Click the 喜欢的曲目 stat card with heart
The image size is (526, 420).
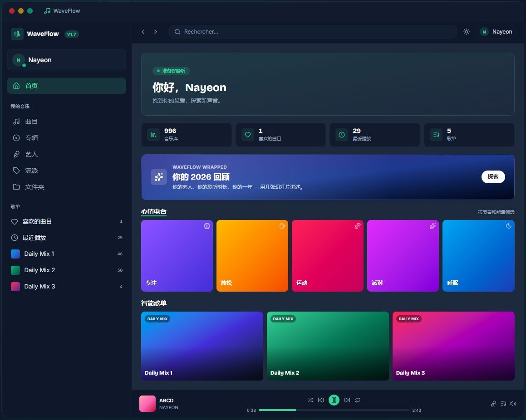click(281, 135)
